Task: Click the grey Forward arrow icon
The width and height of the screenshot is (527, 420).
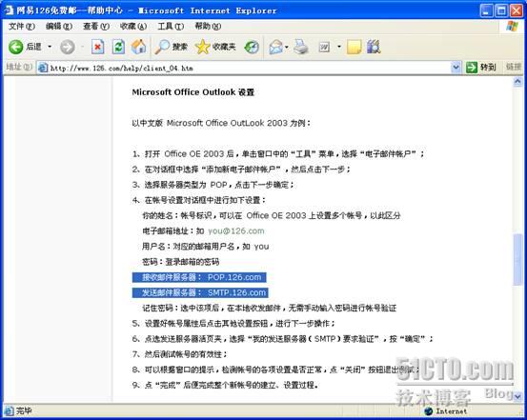Action: pyautogui.click(x=68, y=47)
